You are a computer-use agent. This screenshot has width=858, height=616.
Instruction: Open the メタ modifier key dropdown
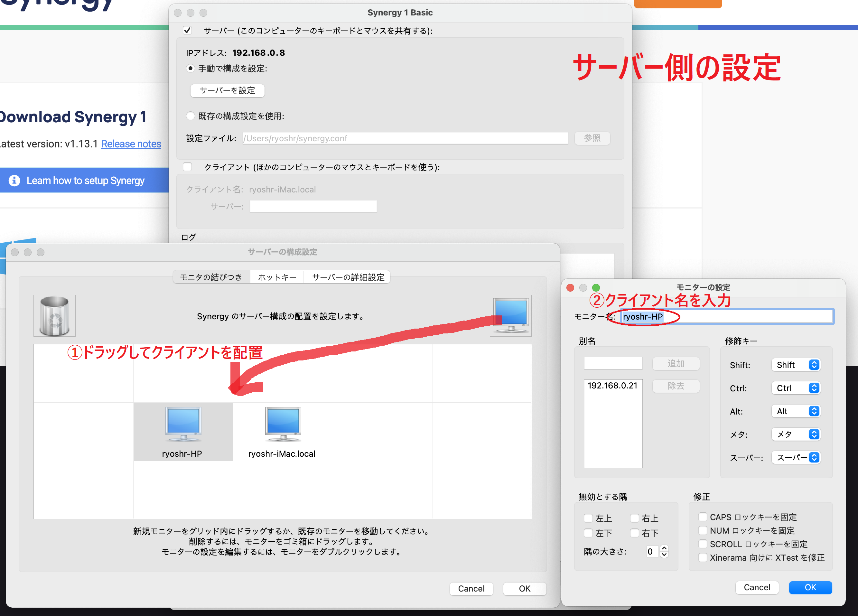coord(796,434)
